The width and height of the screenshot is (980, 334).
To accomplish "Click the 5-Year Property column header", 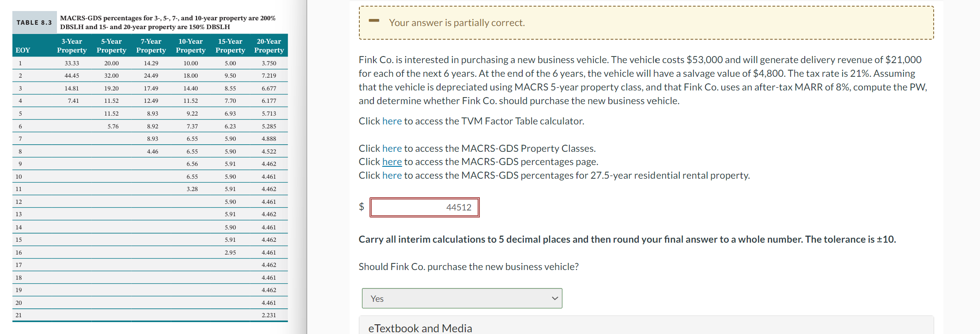I will (x=111, y=46).
